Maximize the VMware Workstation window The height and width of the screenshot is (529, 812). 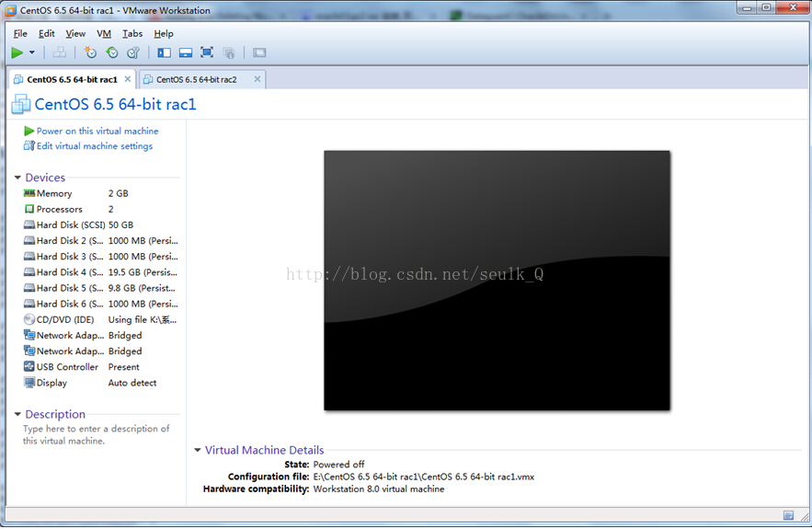click(x=767, y=7)
